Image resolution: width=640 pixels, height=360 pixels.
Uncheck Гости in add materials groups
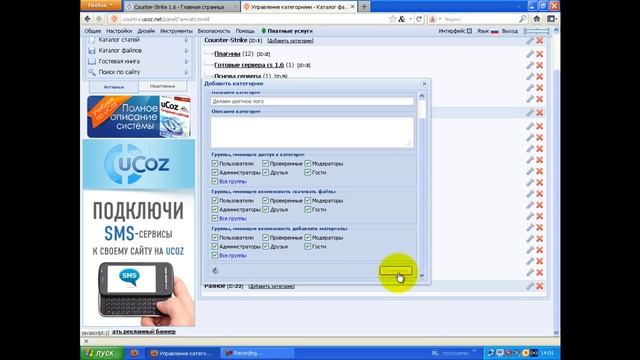(x=307, y=247)
